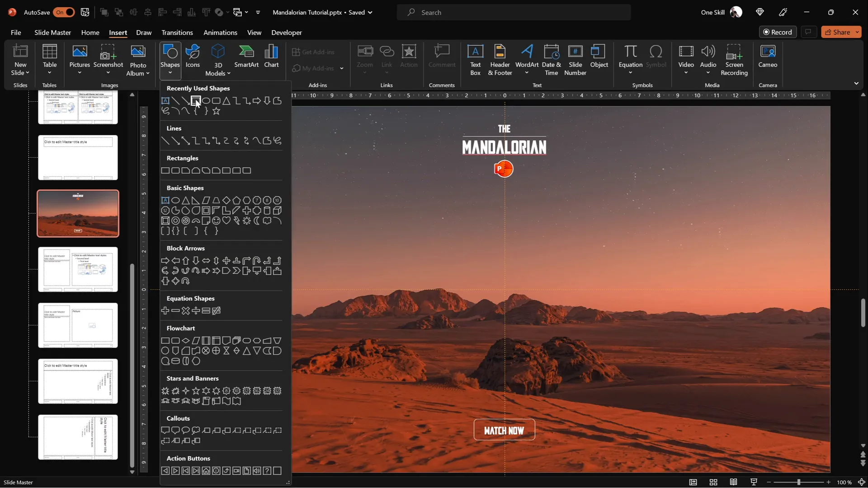Pick the first rectangle under Rectangles
The image size is (868, 488).
(x=165, y=171)
